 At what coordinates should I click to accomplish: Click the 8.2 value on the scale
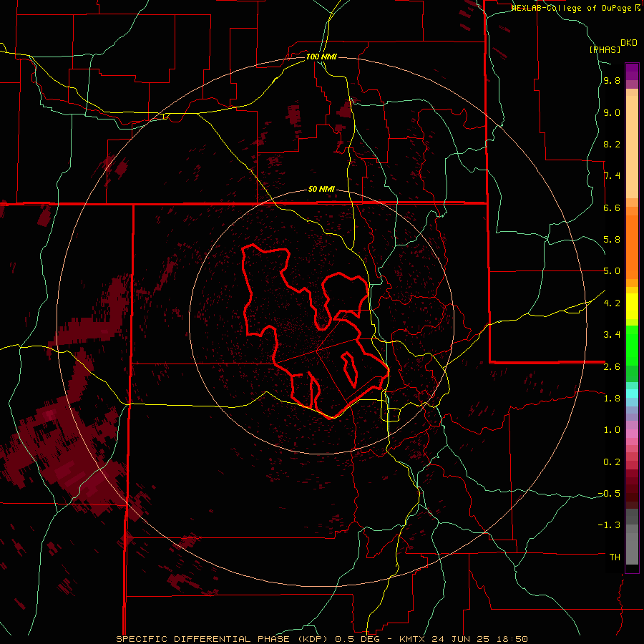pyautogui.click(x=612, y=144)
